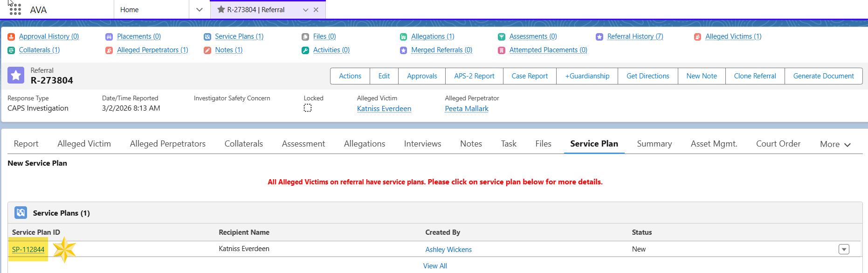Click the Referral History icon
Screen dimensions: 868x273
click(599, 36)
